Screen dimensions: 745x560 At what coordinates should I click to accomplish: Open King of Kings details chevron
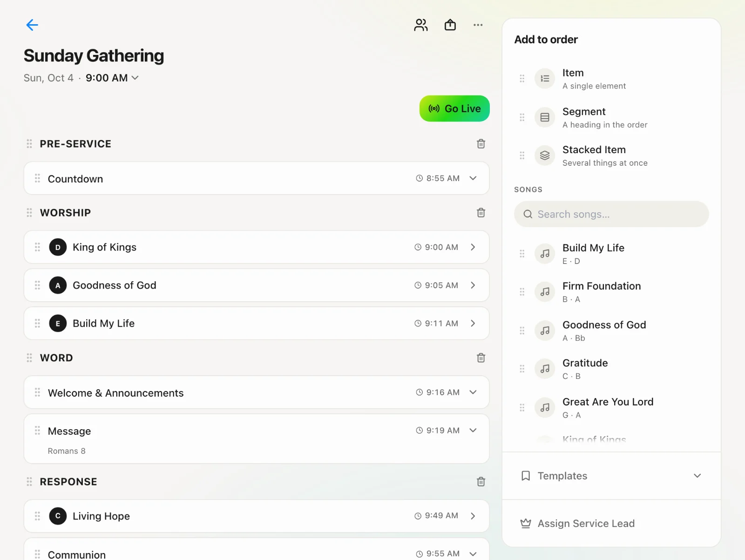tap(473, 247)
